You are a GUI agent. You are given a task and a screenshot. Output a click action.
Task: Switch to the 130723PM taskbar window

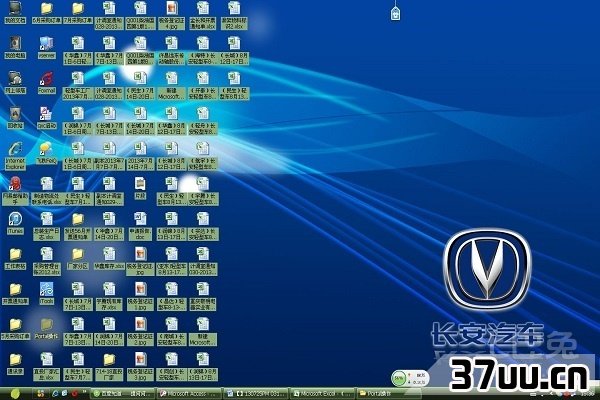(256, 393)
